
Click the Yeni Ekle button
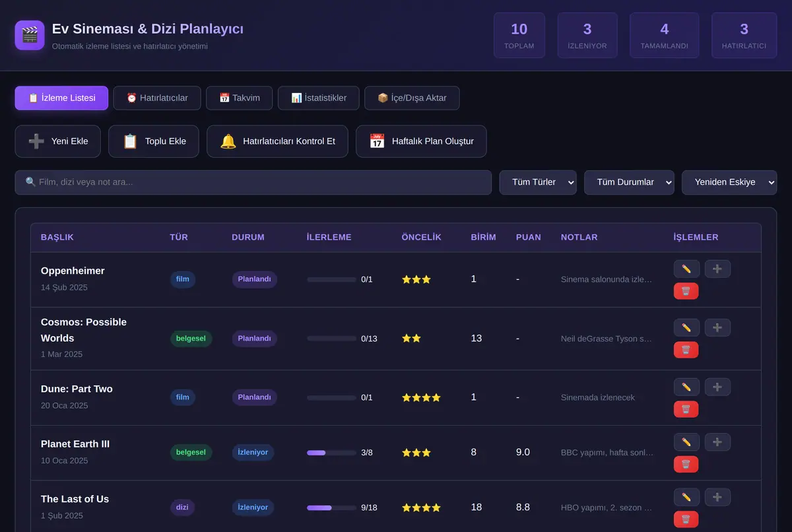(58, 141)
